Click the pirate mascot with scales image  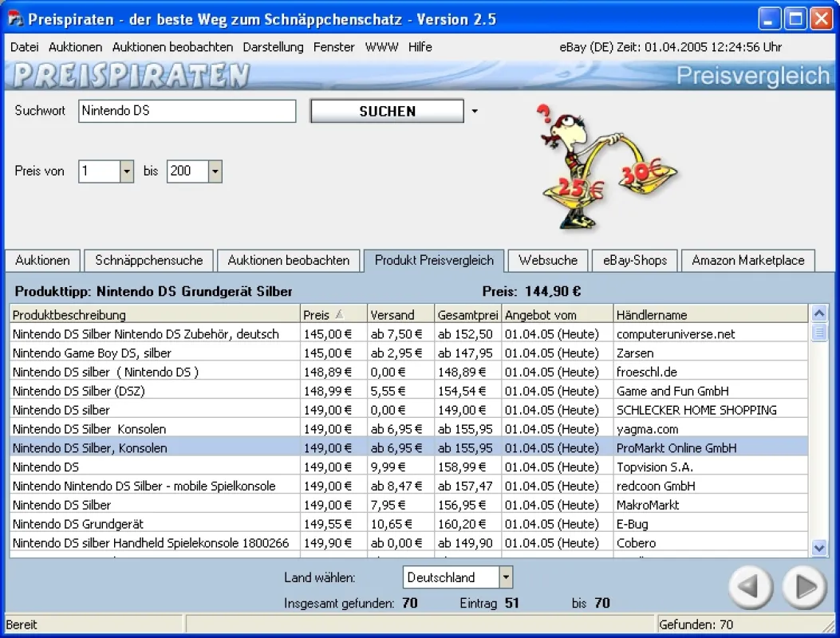point(606,167)
